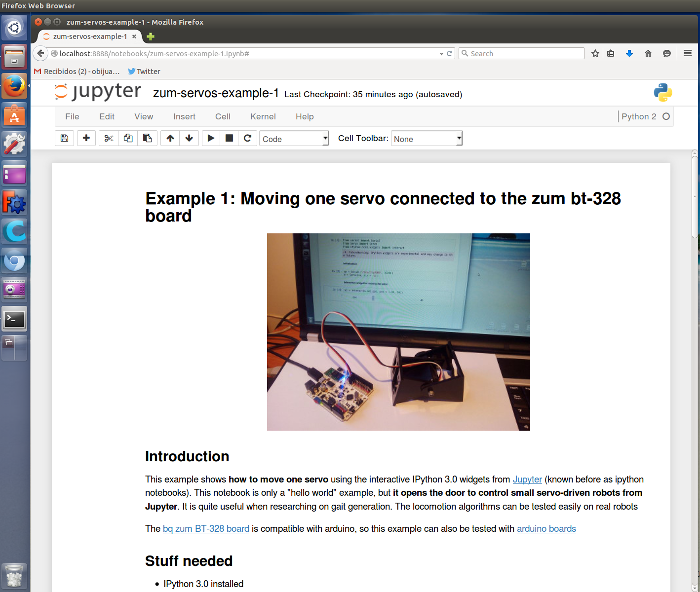Click the Stuff needed heading
Screen dimensions: 700x592
click(189, 561)
